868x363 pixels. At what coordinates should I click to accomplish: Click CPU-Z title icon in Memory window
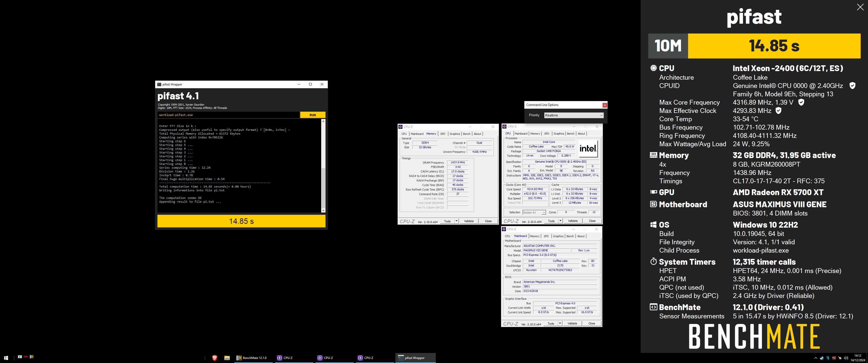pos(401,127)
